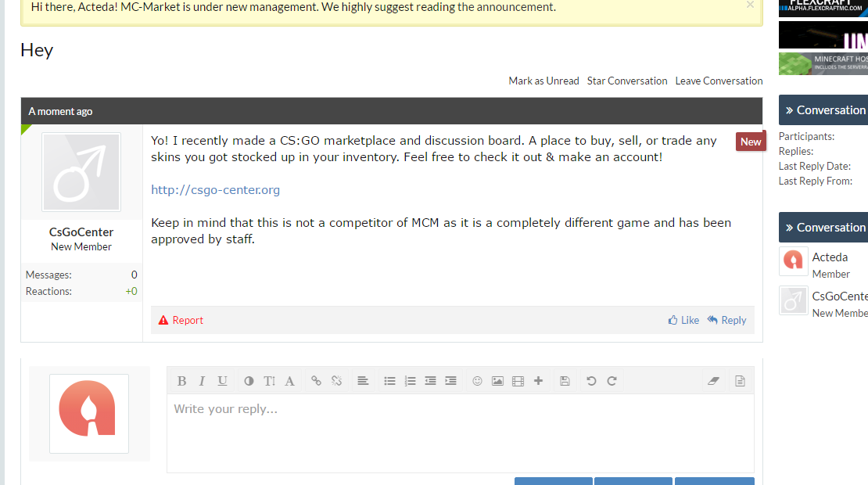Open the Minecraft hosting banner ad
The image size is (868, 485).
pyautogui.click(x=823, y=63)
